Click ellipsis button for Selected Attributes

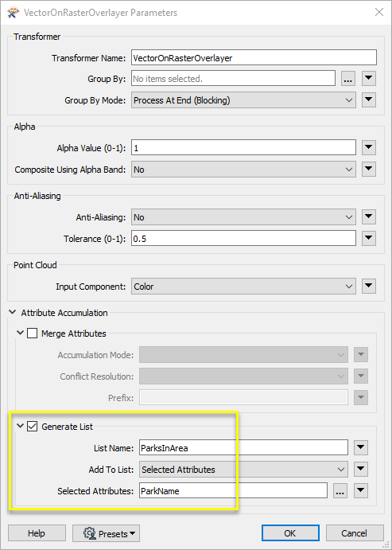340,491
